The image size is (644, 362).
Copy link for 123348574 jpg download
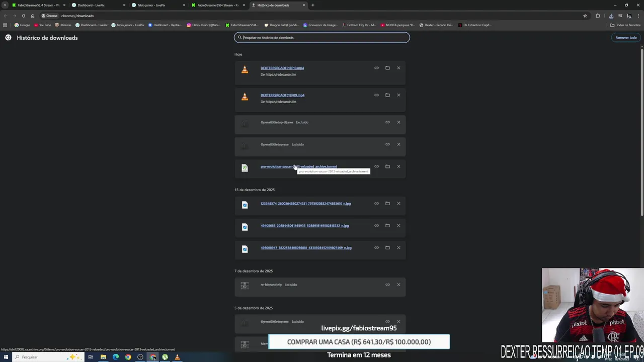tap(376, 204)
